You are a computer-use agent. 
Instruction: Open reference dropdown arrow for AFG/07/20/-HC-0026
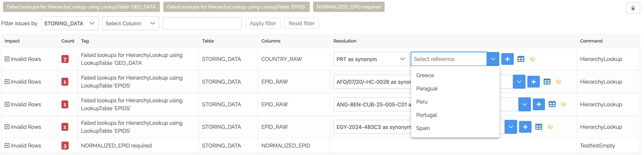click(x=519, y=82)
